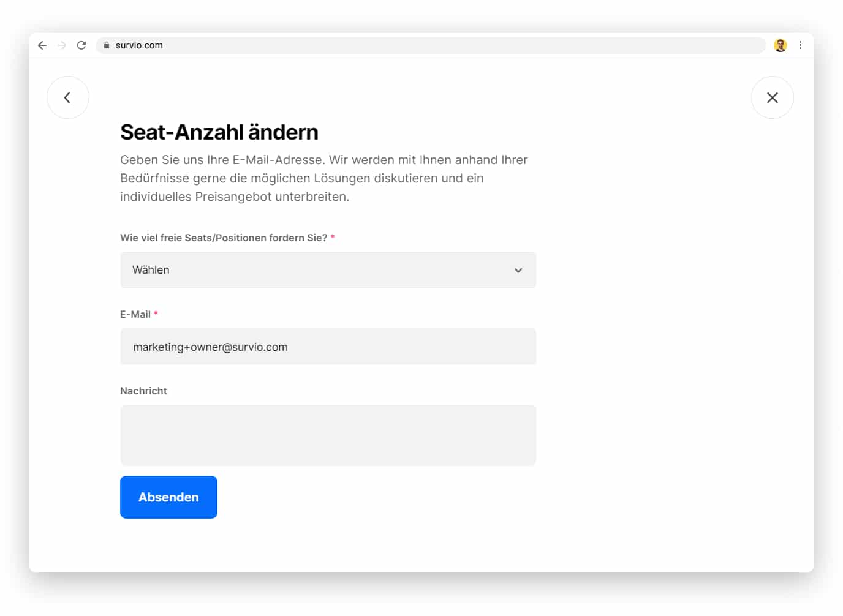Reload the survio.com page

click(81, 45)
